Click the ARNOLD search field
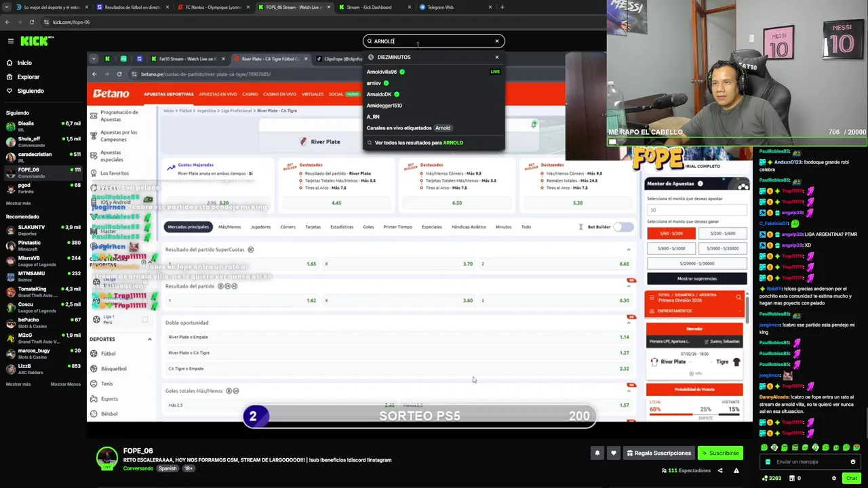Viewport: 868px width, 488px height. coord(433,41)
